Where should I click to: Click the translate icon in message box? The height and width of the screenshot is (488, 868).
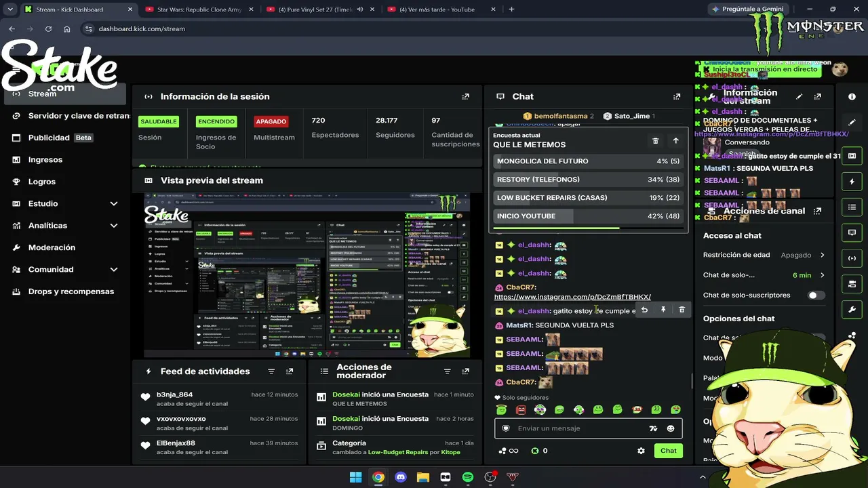653,428
